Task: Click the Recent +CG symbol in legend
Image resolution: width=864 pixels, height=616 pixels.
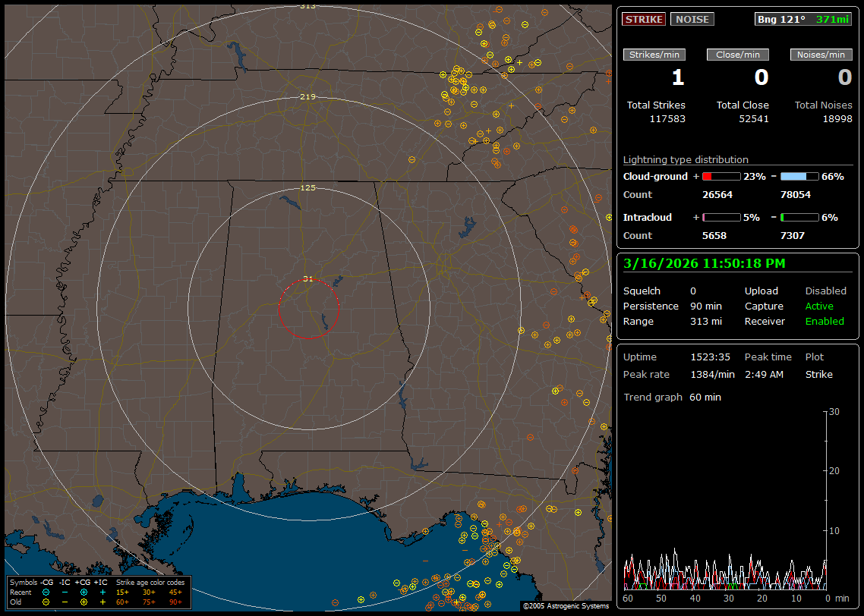Action: [84, 592]
